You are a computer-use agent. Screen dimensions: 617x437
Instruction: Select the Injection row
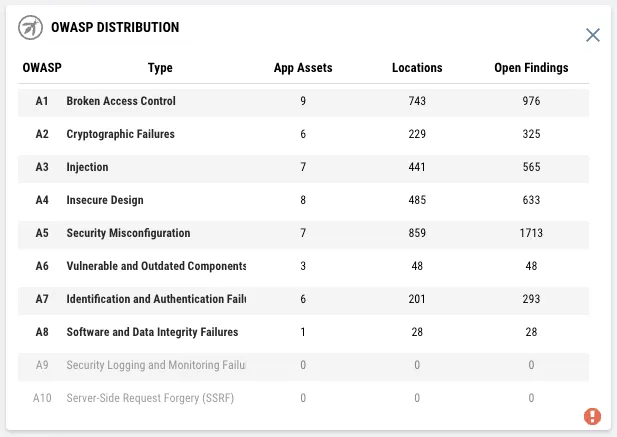click(303, 169)
